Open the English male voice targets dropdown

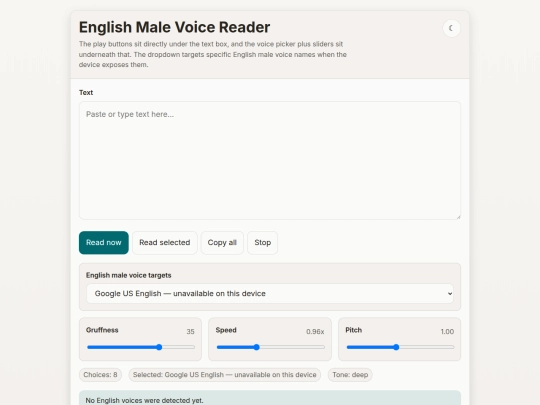click(270, 293)
